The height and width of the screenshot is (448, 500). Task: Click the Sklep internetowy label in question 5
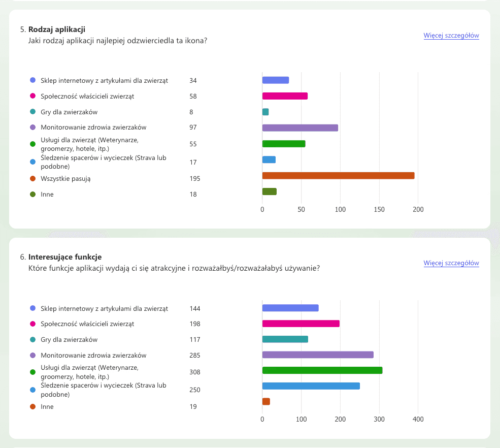(104, 80)
